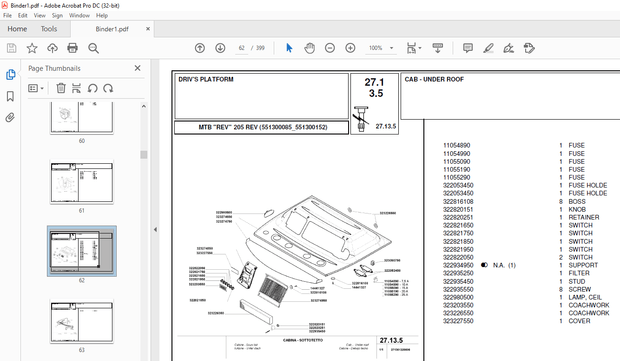620x361 pixels.
Task: Print the document
Action: pyautogui.click(x=72, y=48)
